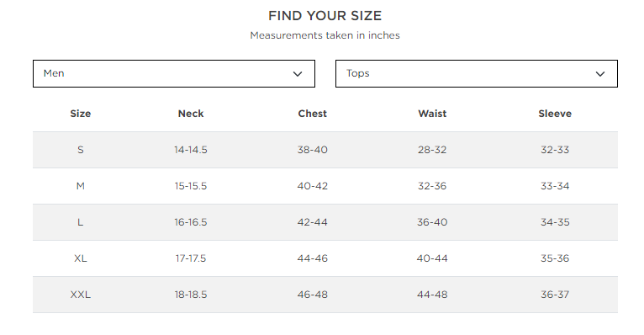Click the Size column header
The width and height of the screenshot is (644, 335).
(x=81, y=114)
